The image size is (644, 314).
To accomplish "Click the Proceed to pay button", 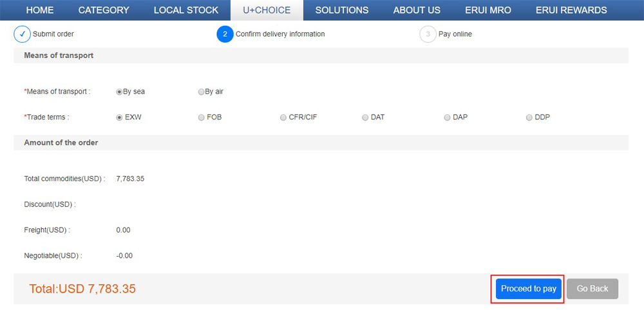I will (x=529, y=289).
